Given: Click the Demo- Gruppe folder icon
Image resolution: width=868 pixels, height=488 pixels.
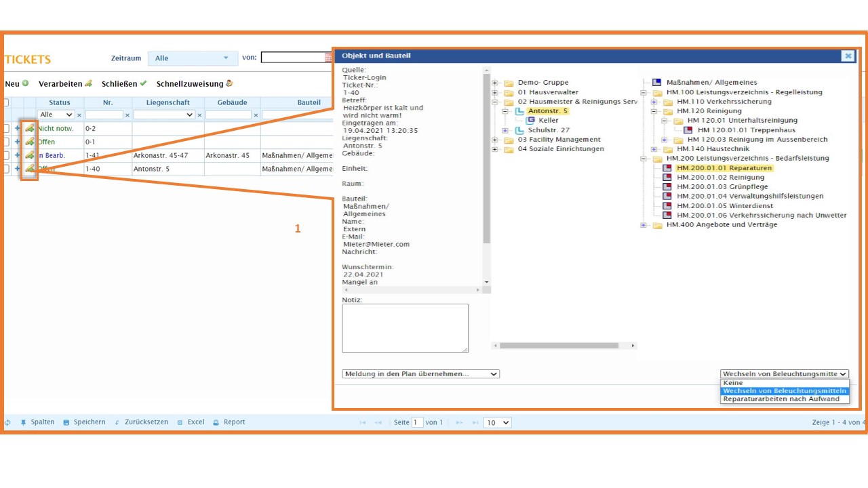Looking at the screenshot, I should click(509, 83).
